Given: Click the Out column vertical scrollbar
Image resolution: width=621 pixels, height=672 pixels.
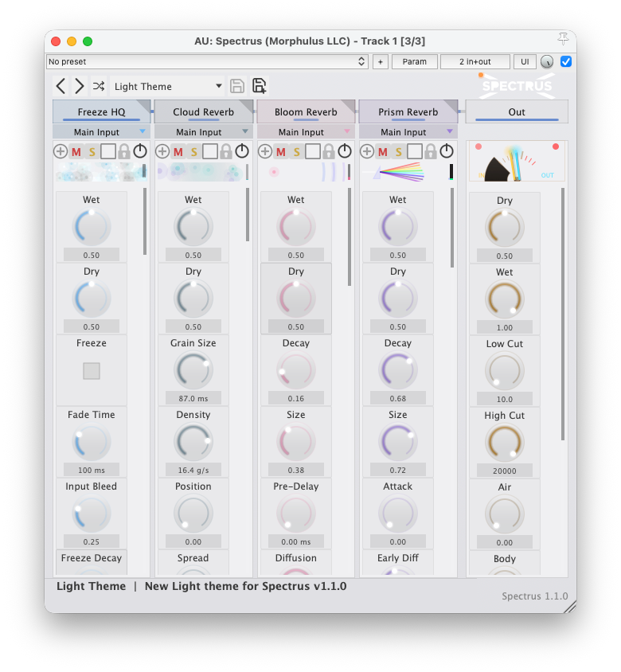Looking at the screenshot, I should pyautogui.click(x=563, y=314).
